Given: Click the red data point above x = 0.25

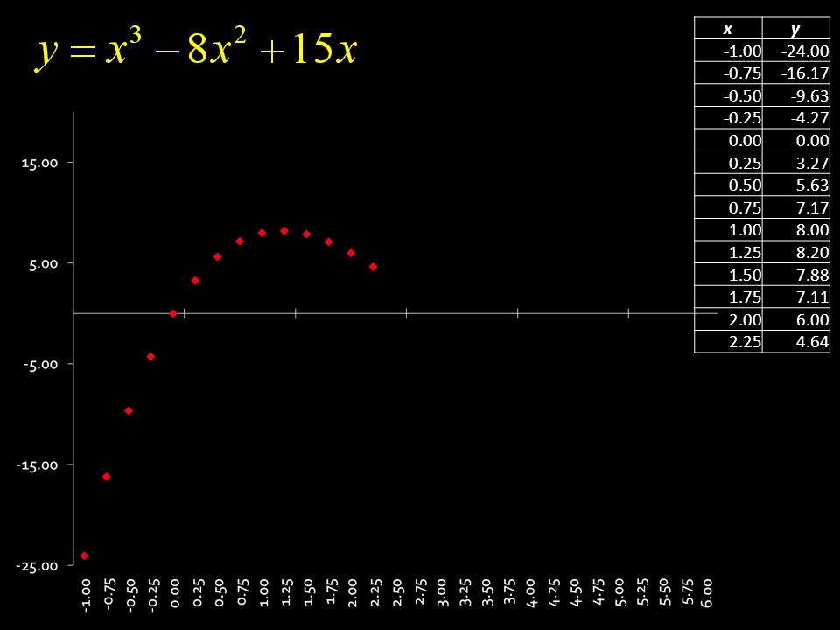Looking at the screenshot, I should tap(195, 280).
